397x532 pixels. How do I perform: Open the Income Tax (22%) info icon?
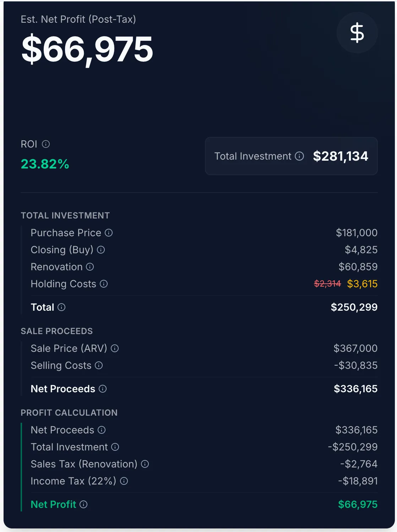coord(124,481)
